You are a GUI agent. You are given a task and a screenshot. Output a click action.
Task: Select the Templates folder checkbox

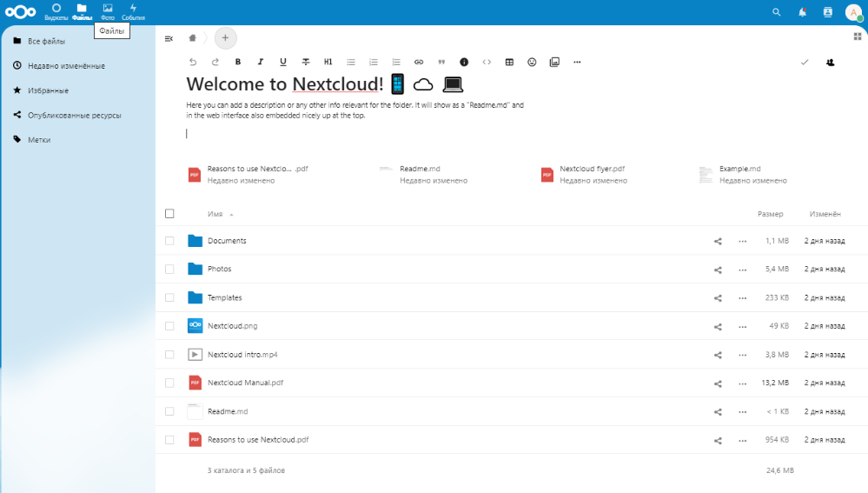(x=169, y=297)
